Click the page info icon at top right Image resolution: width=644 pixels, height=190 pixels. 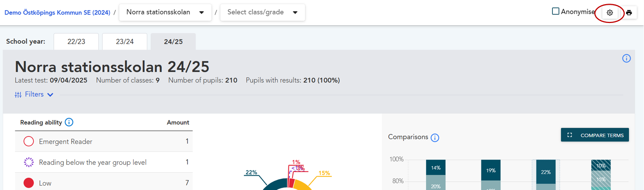[626, 59]
